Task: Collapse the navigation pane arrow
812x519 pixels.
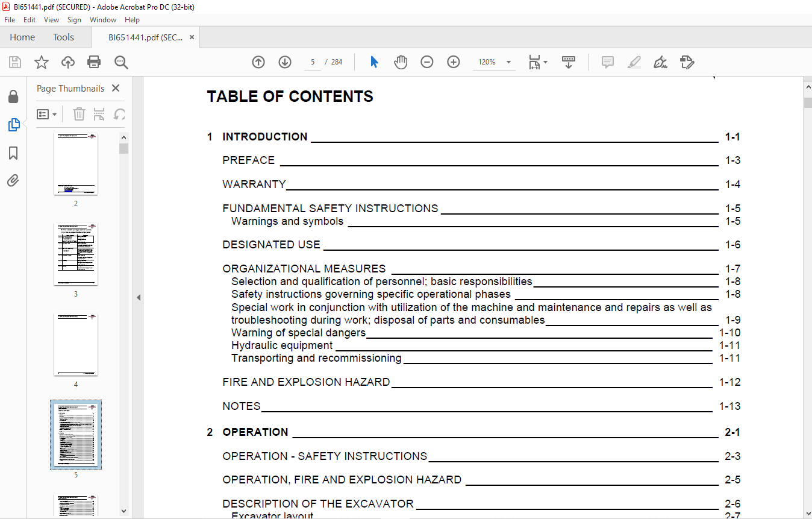Action: (x=139, y=297)
